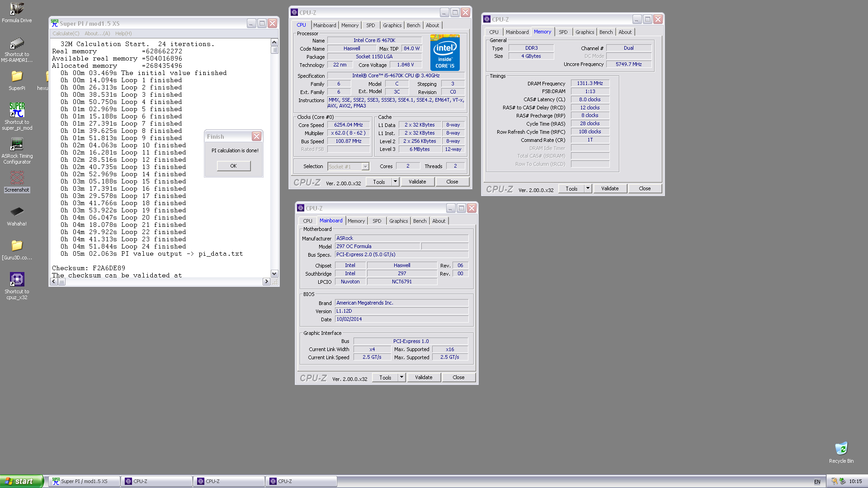Switch to Mainboard tab in CPU-Z CPU window
Image resolution: width=868 pixels, height=488 pixels.
click(x=325, y=25)
